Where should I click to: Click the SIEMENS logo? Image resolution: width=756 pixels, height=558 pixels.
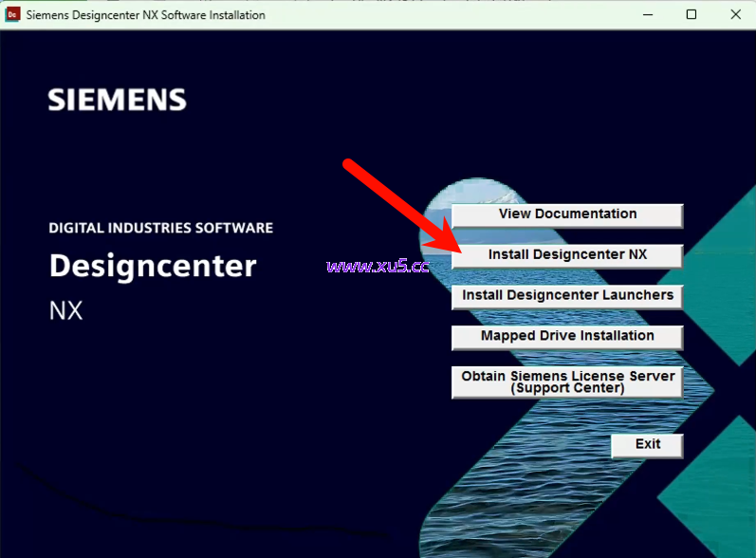pyautogui.click(x=117, y=100)
